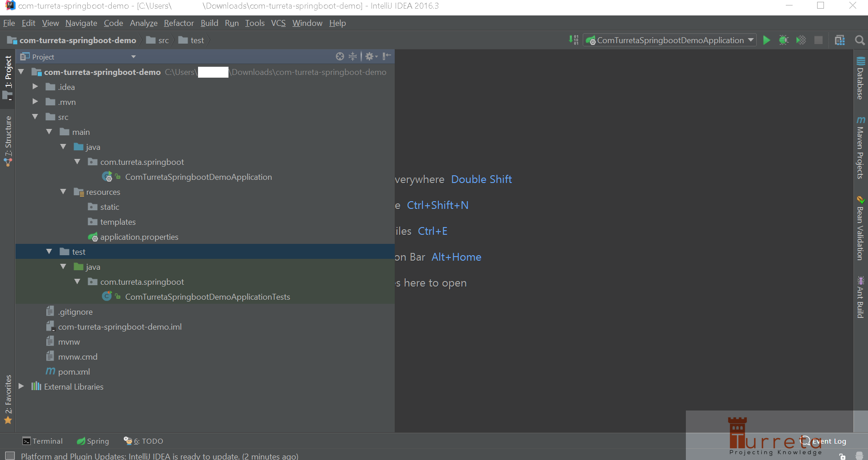The height and width of the screenshot is (460, 868).
Task: Click com-turreta-springboot-demo breadcrumb
Action: click(x=72, y=40)
